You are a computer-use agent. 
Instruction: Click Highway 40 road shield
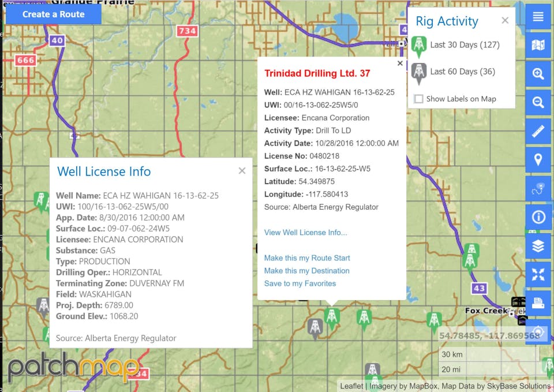point(57,40)
